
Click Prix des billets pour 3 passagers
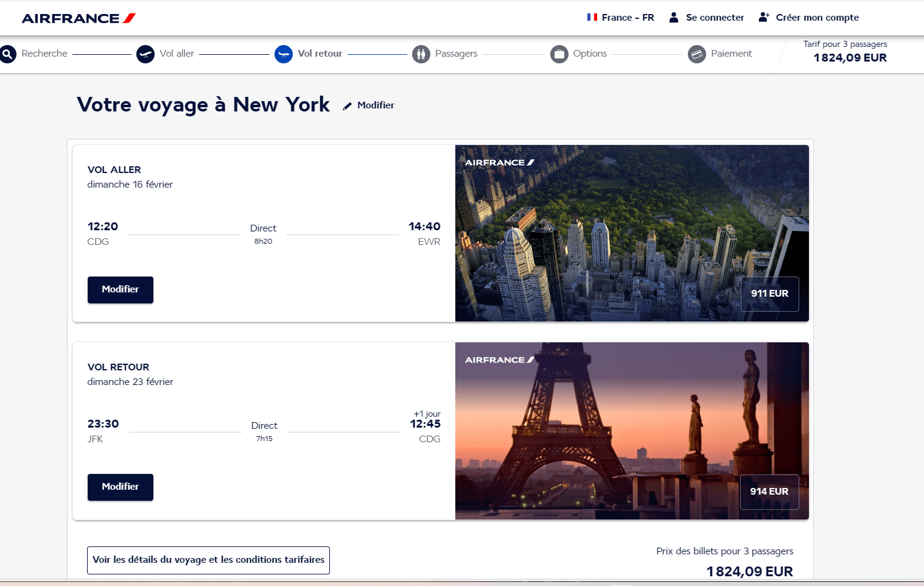pos(725,551)
